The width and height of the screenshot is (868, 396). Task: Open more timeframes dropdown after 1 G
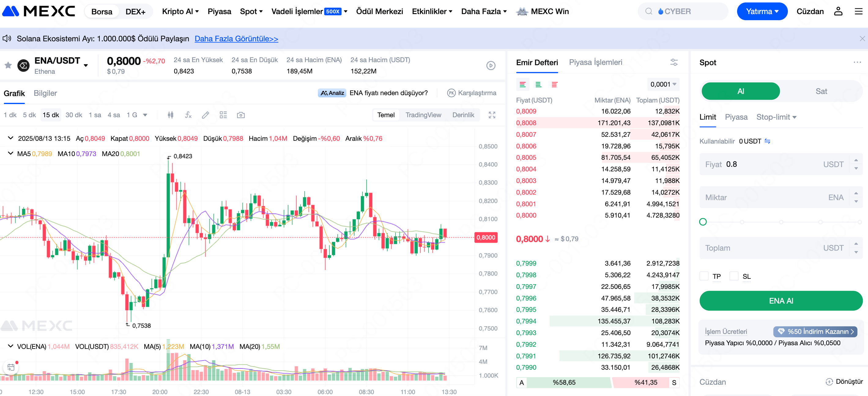[x=145, y=115]
